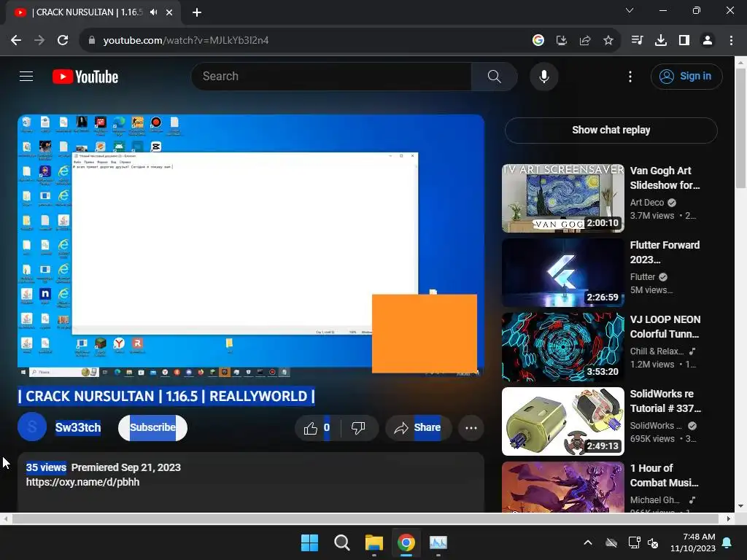
Task: Share this page from the address bar
Action: click(585, 41)
